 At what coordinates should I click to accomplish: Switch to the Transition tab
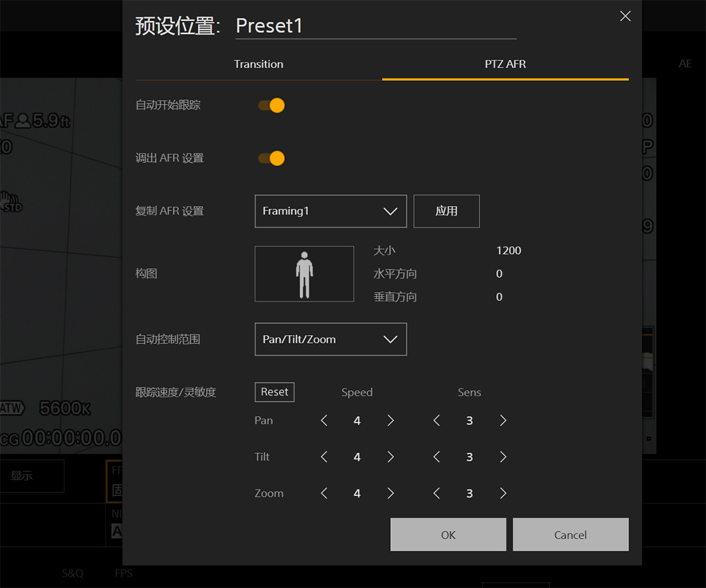pyautogui.click(x=258, y=64)
